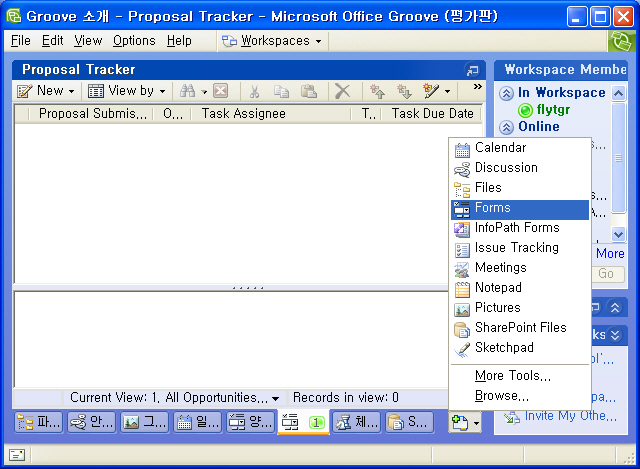Collapse the Online member group
Viewport: 640px width, 469px height.
point(506,127)
